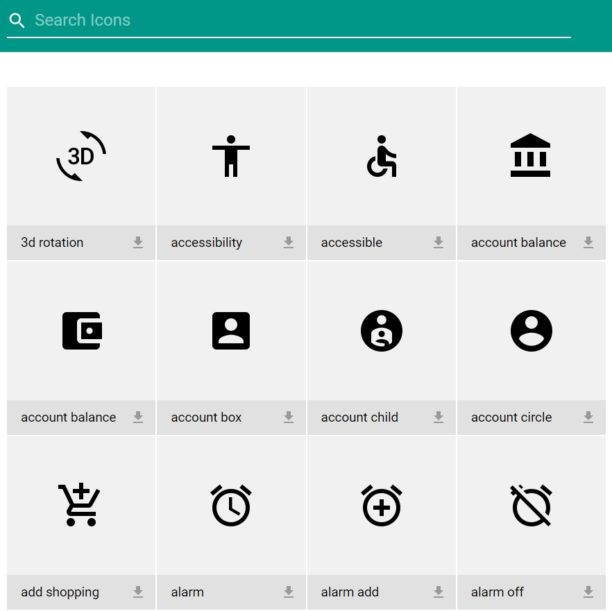Choose the account child icon
The height and width of the screenshot is (611, 612).
pyautogui.click(x=381, y=331)
